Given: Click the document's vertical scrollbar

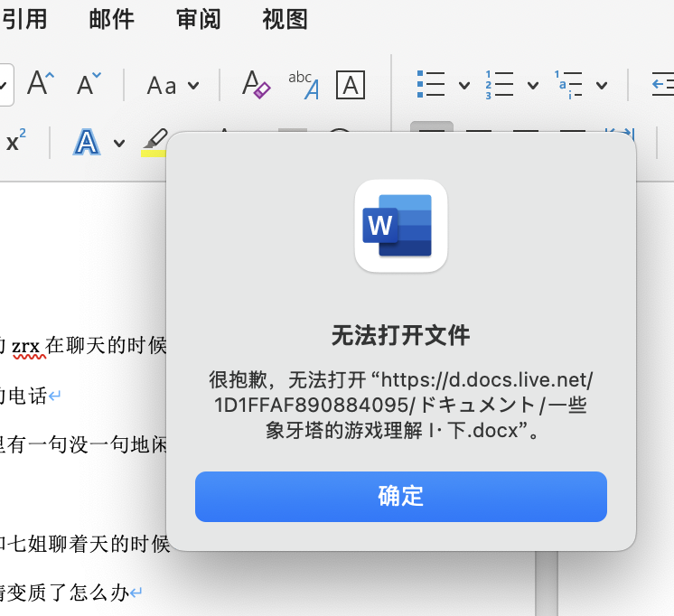Looking at the screenshot, I should point(547,583).
